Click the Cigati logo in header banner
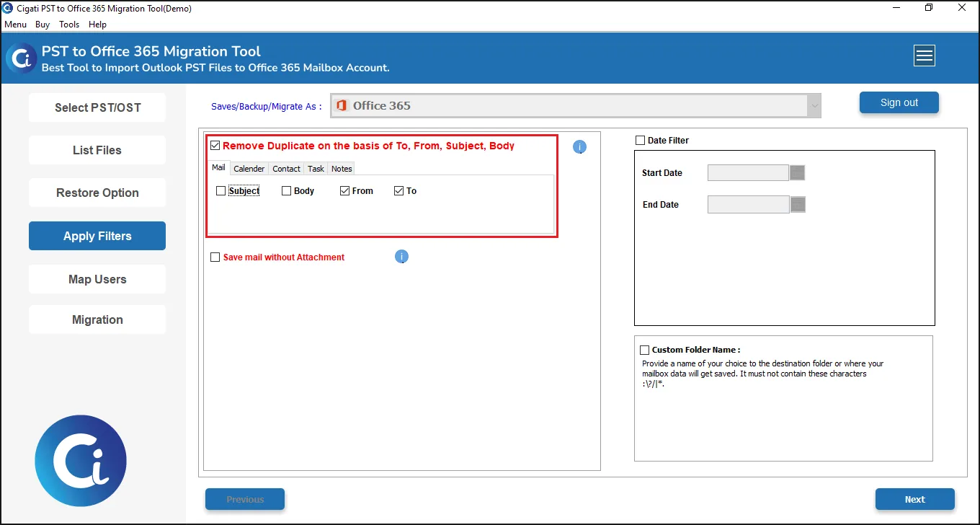This screenshot has width=980, height=525. [20, 58]
